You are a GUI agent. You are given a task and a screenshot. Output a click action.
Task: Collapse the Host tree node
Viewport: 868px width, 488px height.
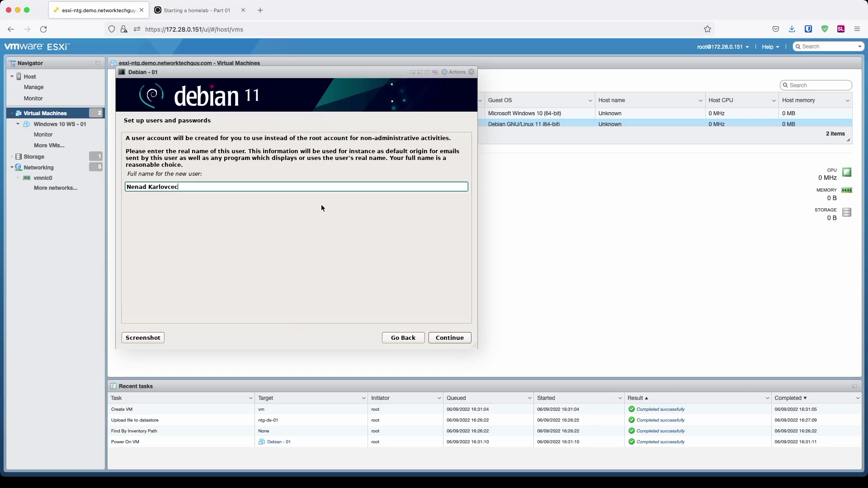[12, 77]
